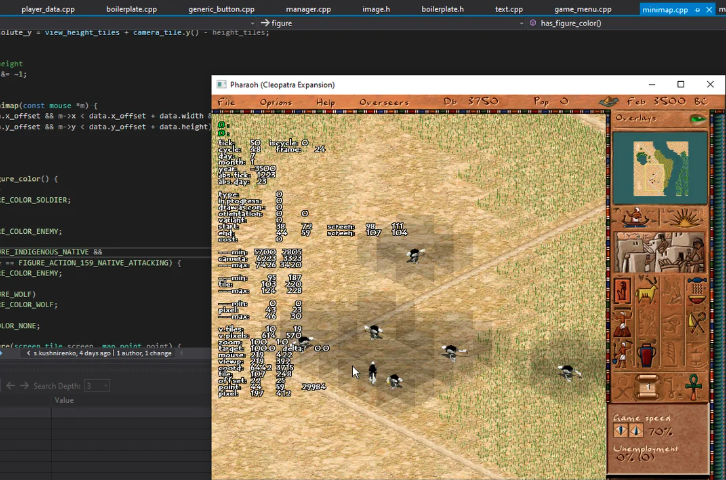The image size is (726, 480).
Task: Click the red housing build icon
Action: pyautogui.click(x=622, y=292)
